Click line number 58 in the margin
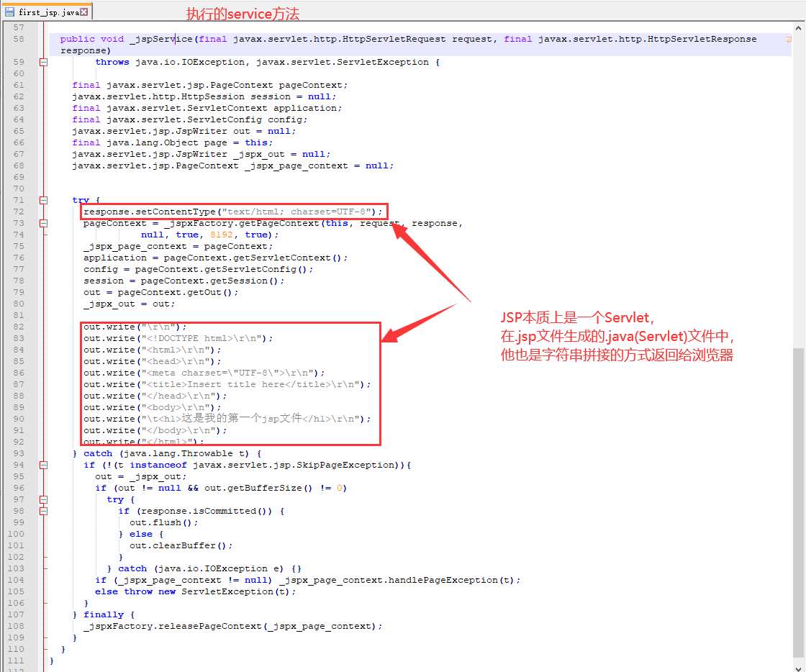This screenshot has width=806, height=672. 19,39
